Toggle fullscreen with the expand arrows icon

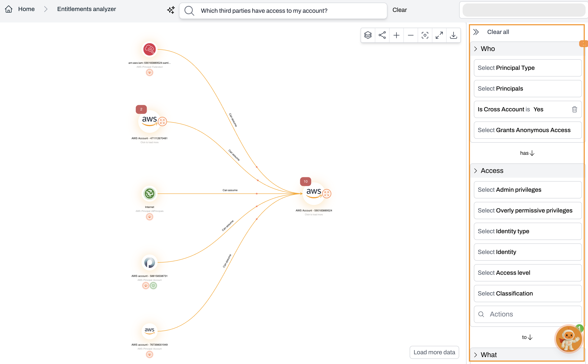[439, 35]
